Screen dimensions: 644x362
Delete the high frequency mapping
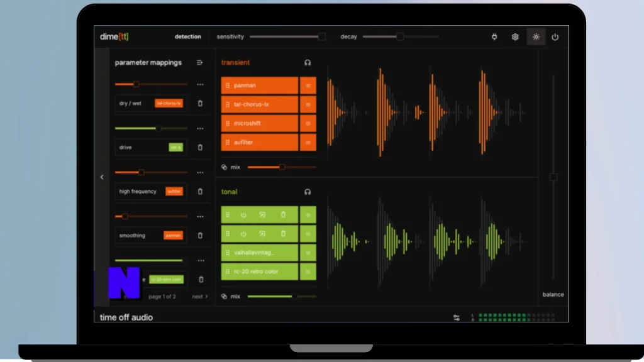[200, 191]
